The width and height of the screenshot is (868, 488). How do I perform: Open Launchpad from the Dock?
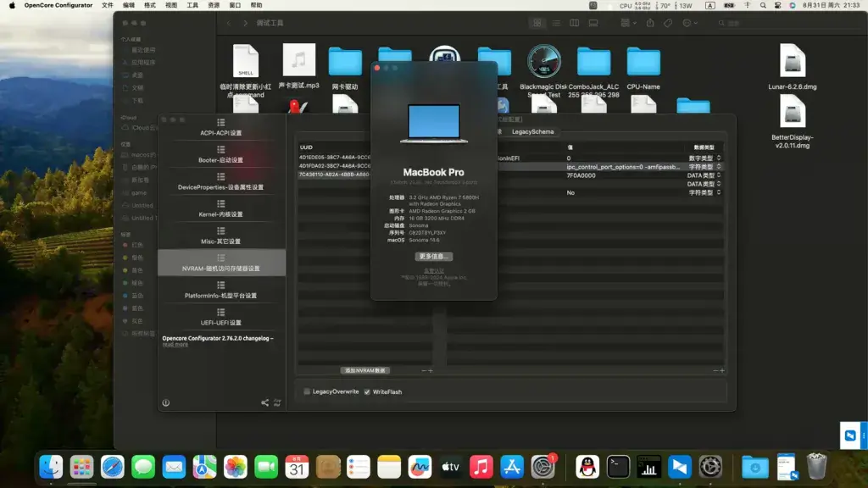[81, 467]
